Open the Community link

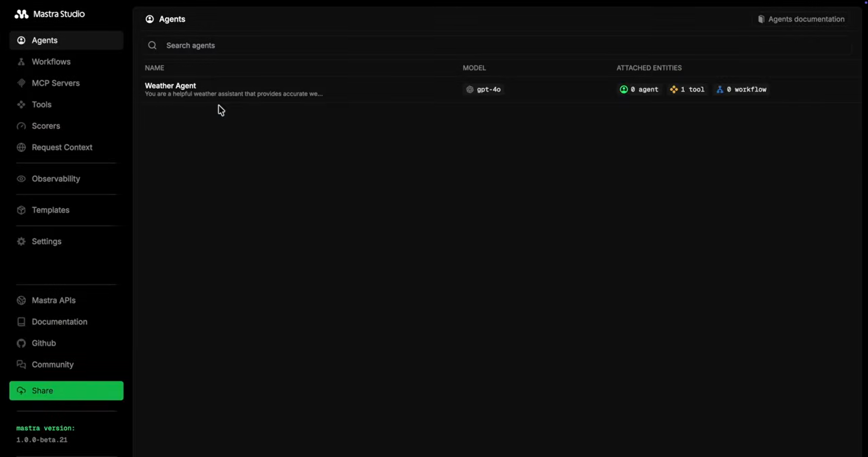(x=67, y=365)
